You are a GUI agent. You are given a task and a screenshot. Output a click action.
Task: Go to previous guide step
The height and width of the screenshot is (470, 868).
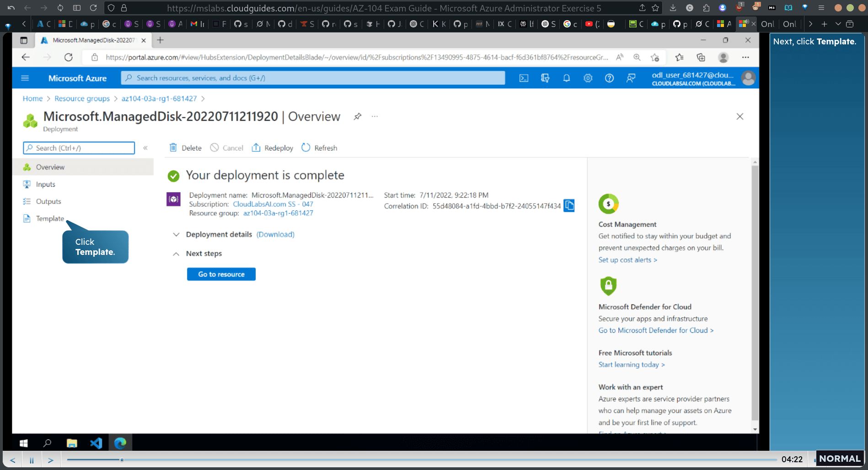tap(13, 460)
